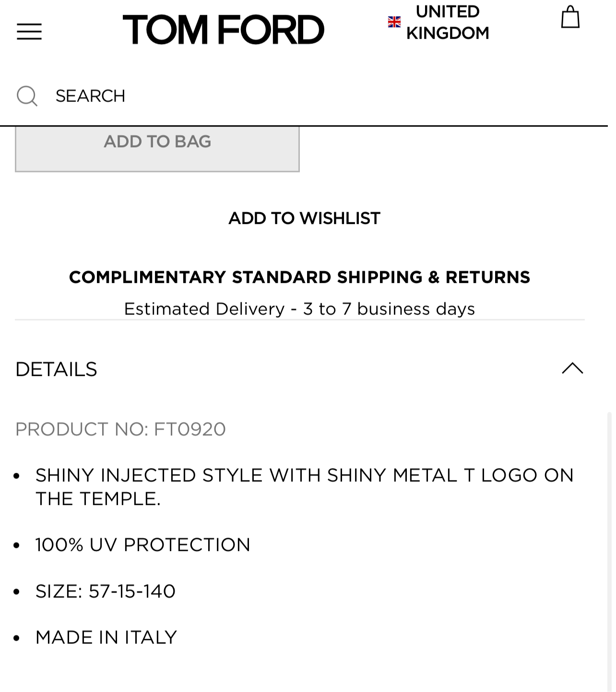Click the SIZE: 57-15-140 detail
This screenshot has height=692, width=616.
106,591
